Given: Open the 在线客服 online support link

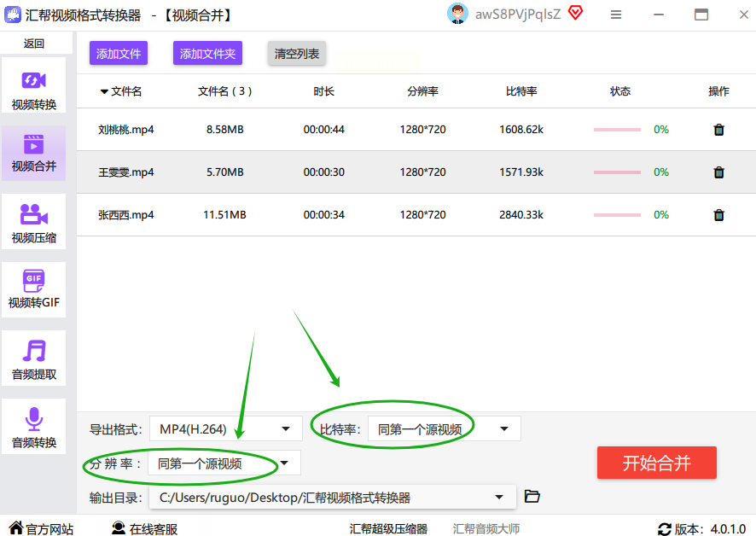Looking at the screenshot, I should pos(154,529).
